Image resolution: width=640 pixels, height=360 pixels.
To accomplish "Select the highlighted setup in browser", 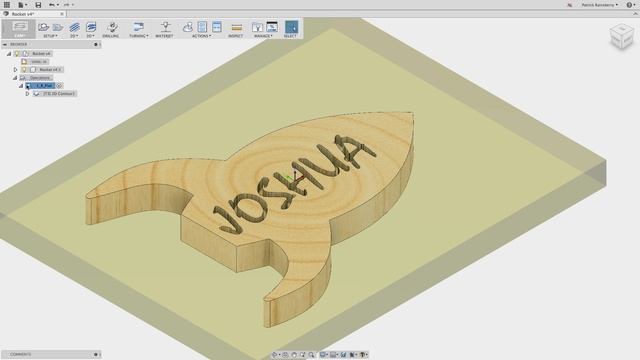I will pos(43,86).
